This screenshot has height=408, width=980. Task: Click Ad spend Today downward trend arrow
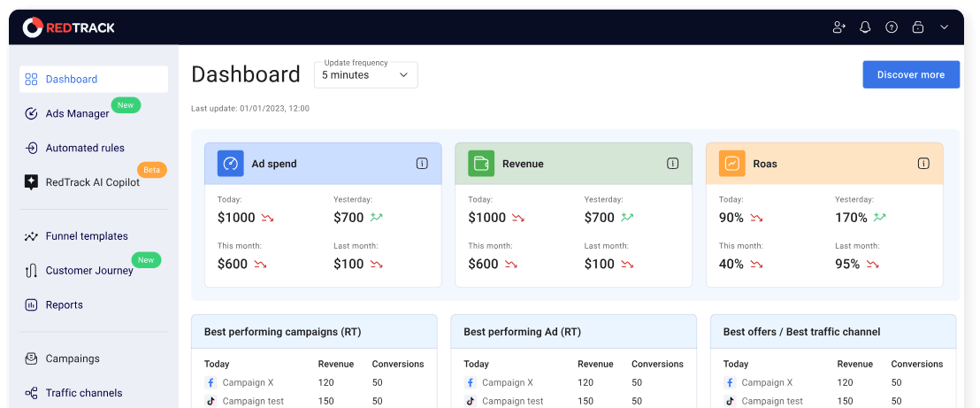[267, 218]
